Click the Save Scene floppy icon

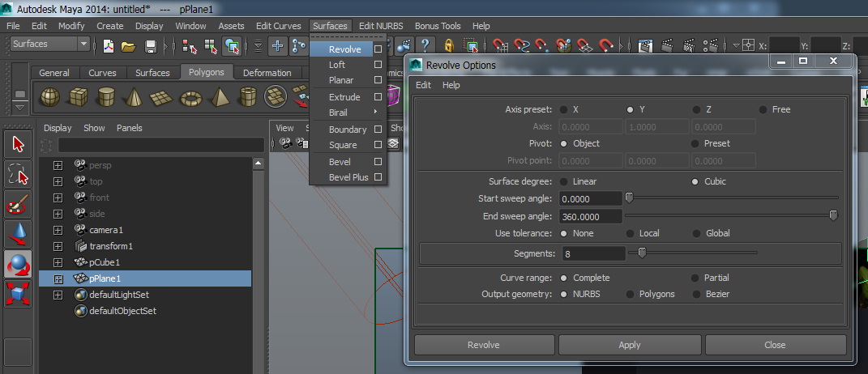pyautogui.click(x=151, y=46)
